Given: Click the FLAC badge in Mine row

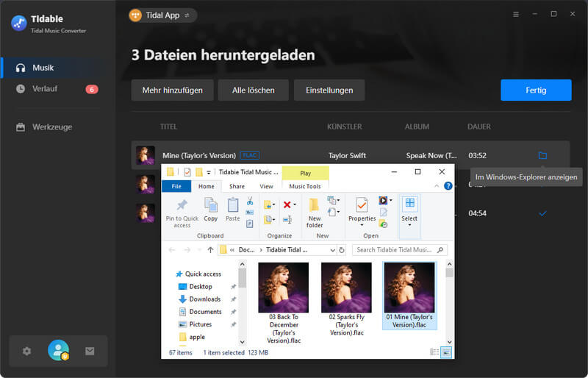Looking at the screenshot, I should (x=249, y=155).
